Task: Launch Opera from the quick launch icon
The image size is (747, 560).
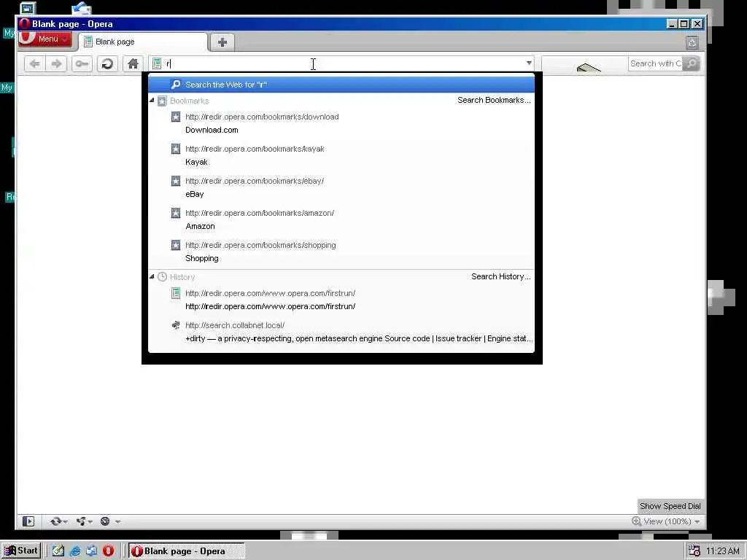Action: click(x=108, y=551)
